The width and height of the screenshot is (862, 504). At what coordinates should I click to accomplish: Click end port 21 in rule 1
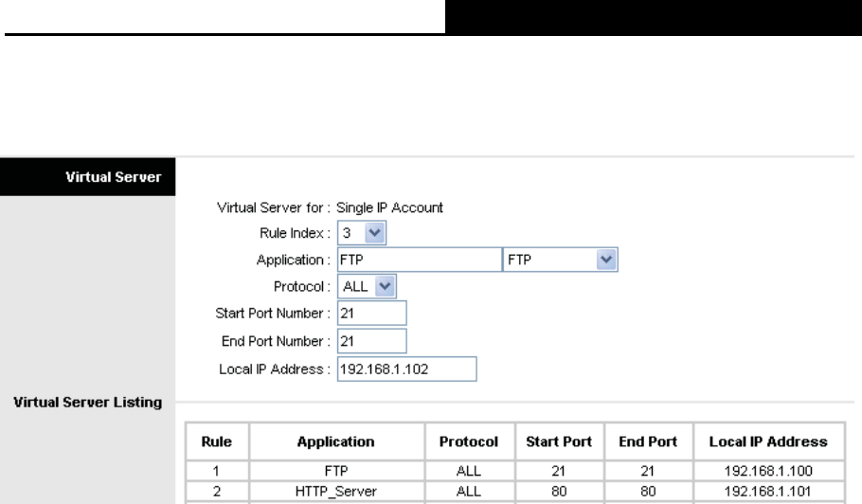point(648,471)
